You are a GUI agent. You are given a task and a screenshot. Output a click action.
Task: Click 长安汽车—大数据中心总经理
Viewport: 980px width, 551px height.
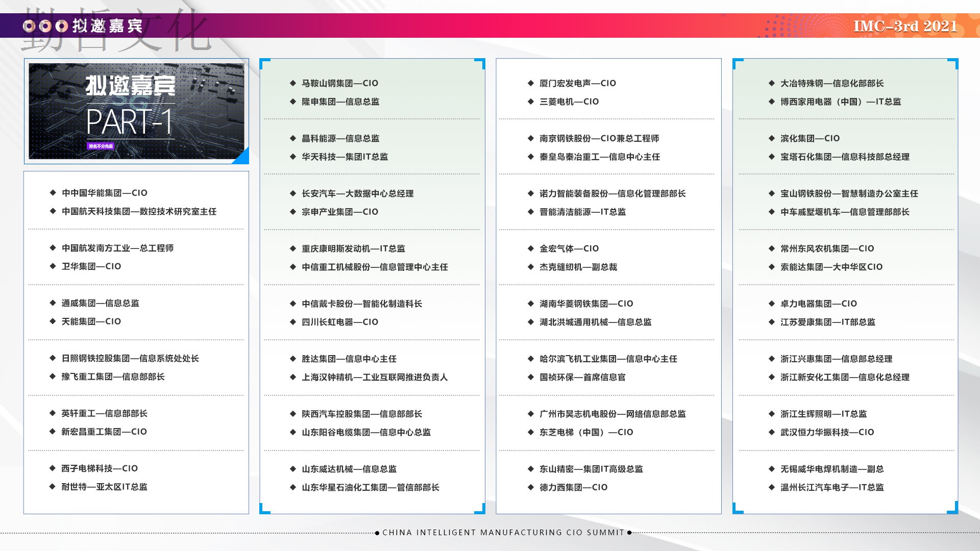coord(358,193)
